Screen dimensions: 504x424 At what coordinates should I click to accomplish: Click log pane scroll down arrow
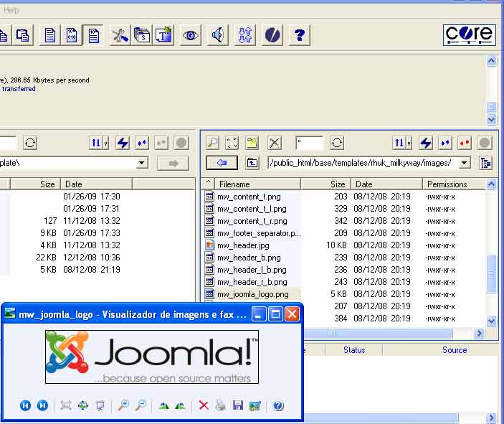tap(491, 120)
